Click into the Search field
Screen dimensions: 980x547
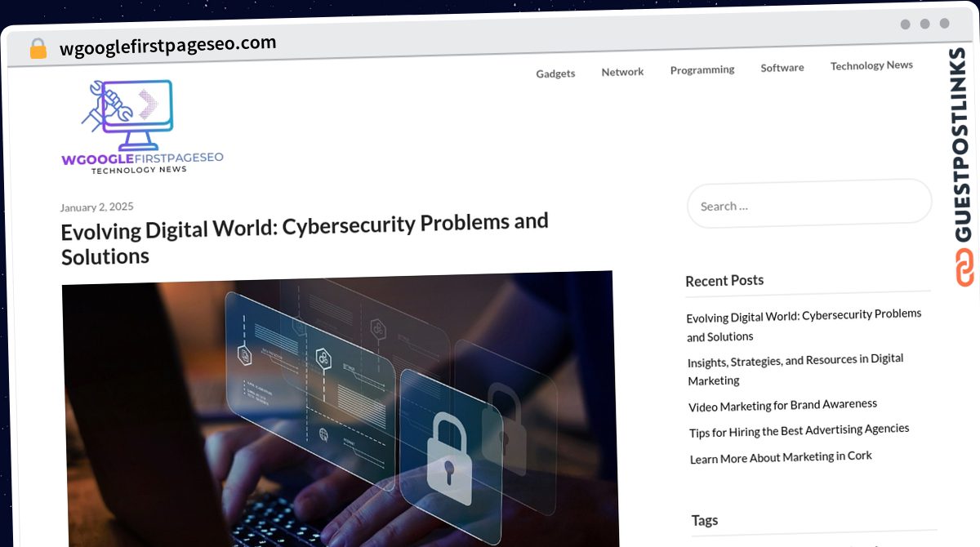pyautogui.click(x=809, y=203)
